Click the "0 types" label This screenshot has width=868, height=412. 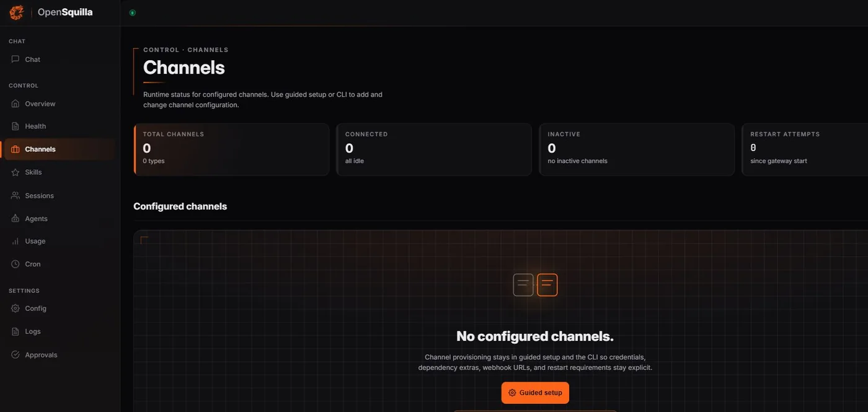154,161
